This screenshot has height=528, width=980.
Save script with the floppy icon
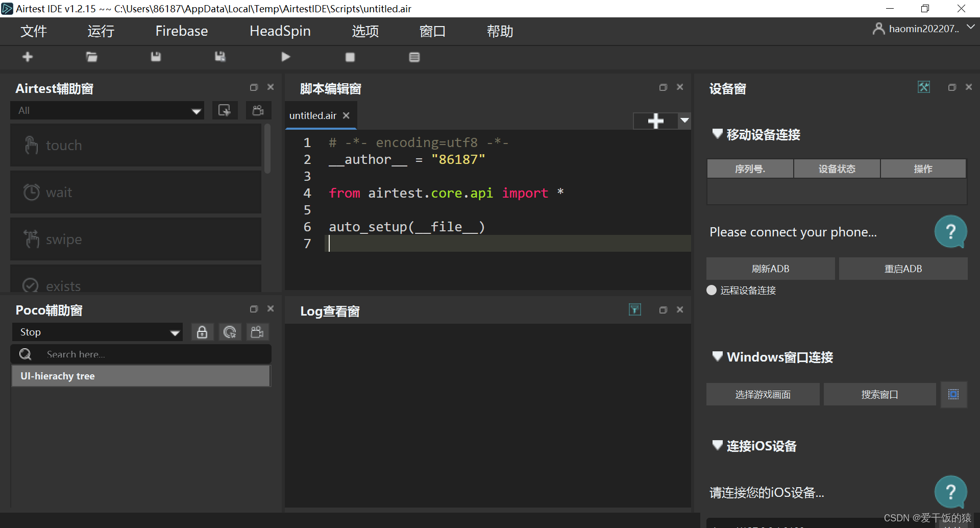[x=156, y=57]
